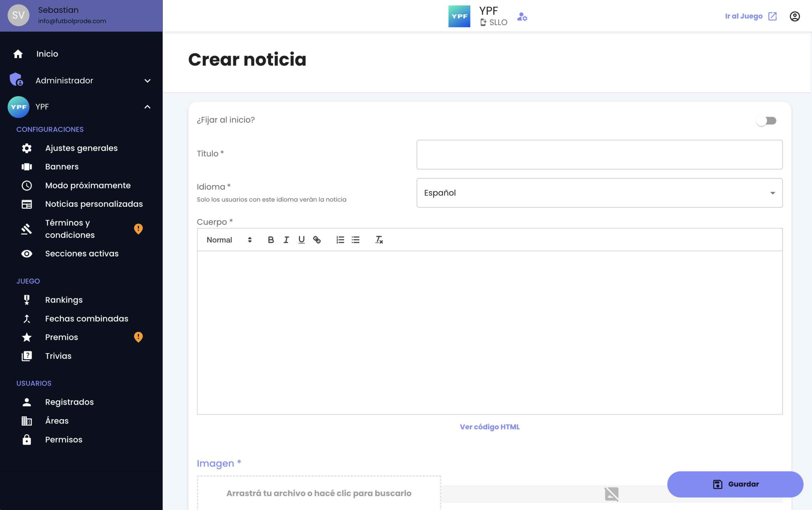Click the Guardar button
Image resolution: width=812 pixels, height=510 pixels.
[735, 484]
